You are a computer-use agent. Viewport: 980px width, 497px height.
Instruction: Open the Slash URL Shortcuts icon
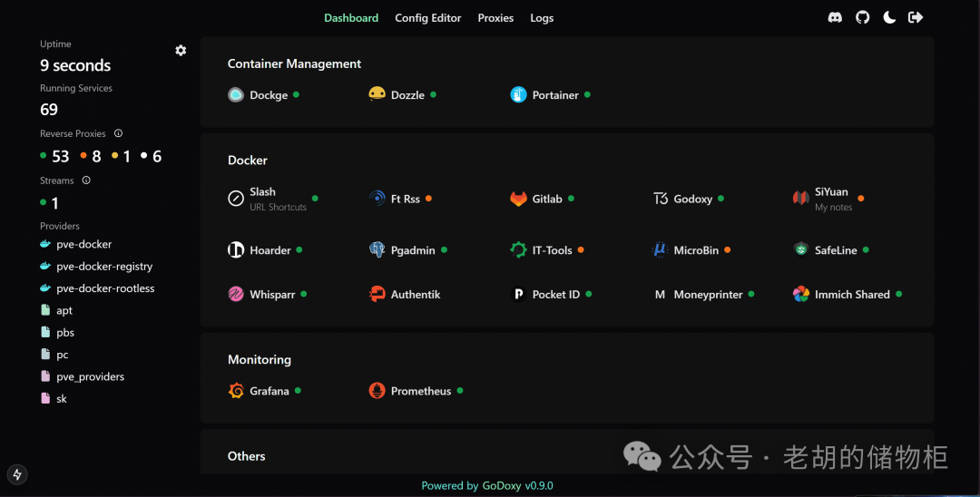pyautogui.click(x=236, y=199)
